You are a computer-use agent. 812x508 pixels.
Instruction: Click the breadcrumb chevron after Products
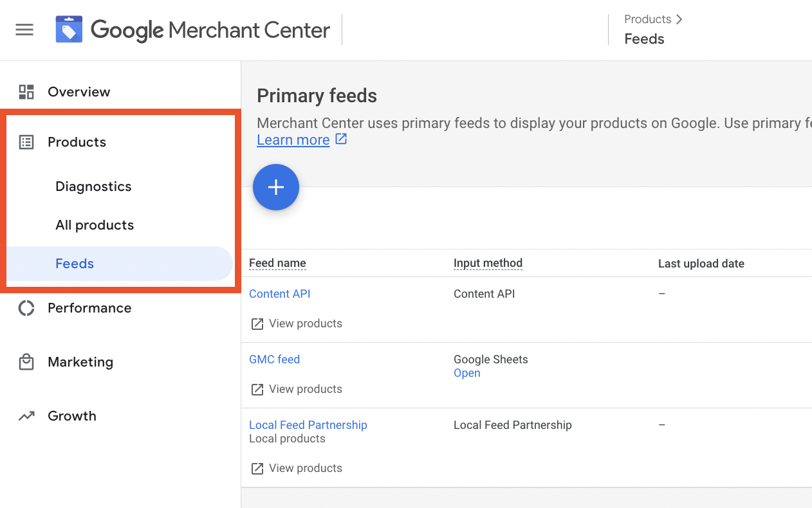click(x=679, y=19)
